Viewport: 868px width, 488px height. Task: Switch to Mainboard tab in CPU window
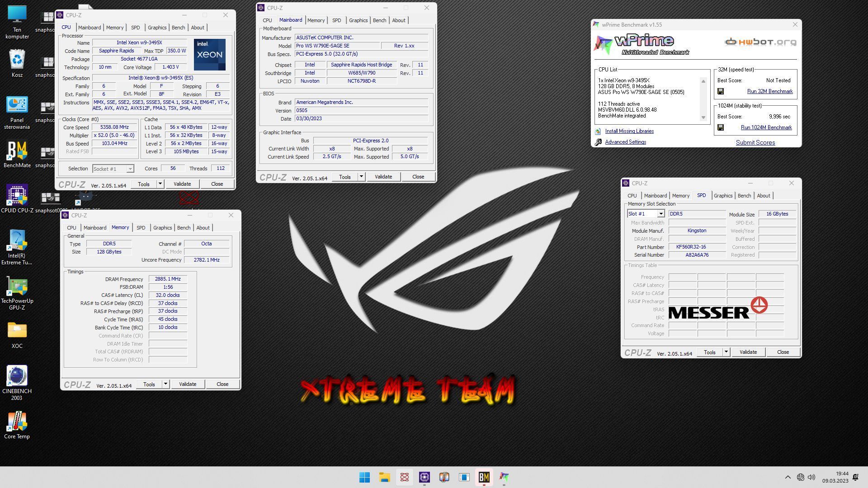pyautogui.click(x=90, y=28)
